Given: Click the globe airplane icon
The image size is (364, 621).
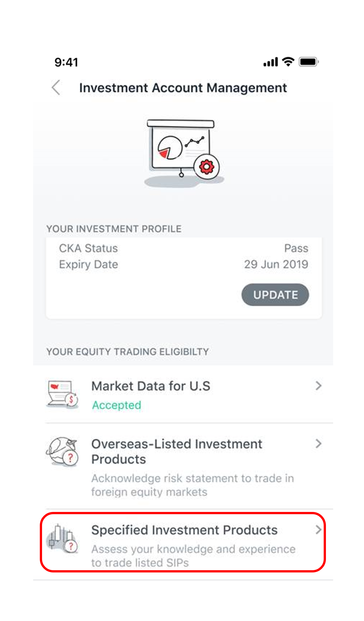Looking at the screenshot, I should click(62, 451).
